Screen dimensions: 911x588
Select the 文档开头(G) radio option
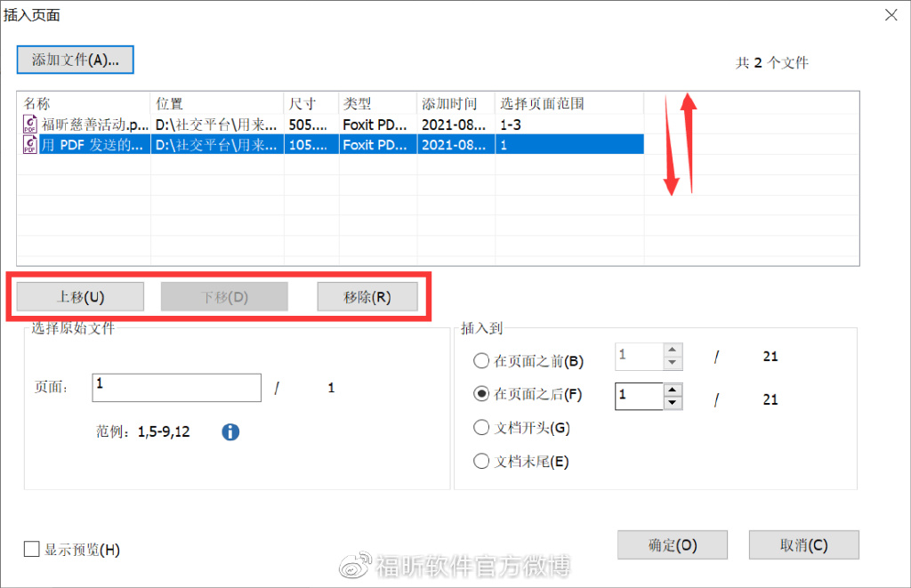(481, 427)
